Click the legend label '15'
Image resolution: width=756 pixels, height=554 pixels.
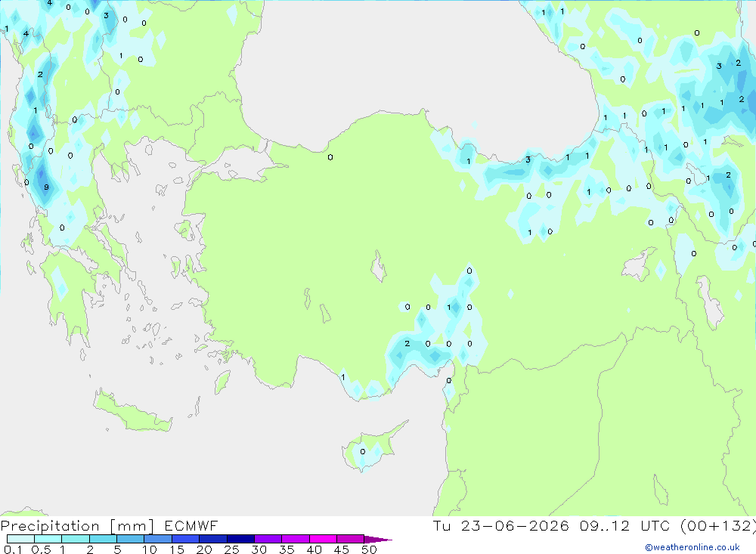177,549
